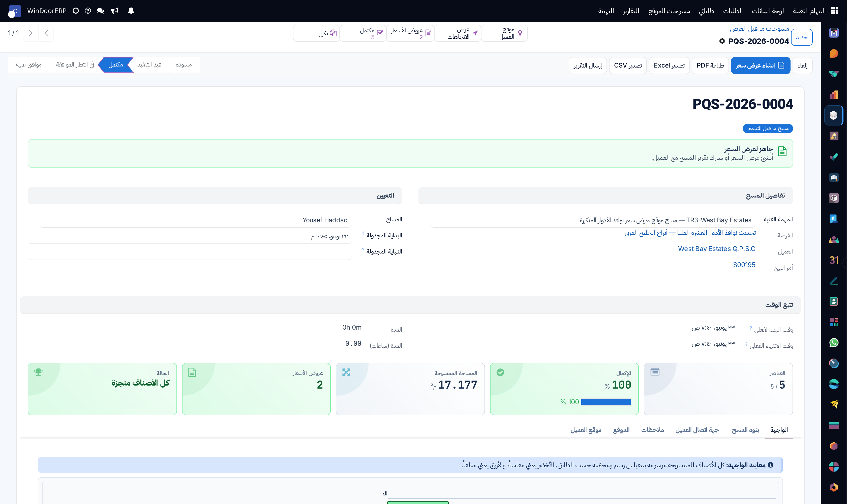Screen dimensions: 847x504
Task: Open the gear and calculator app icon
Action: (x=833, y=136)
